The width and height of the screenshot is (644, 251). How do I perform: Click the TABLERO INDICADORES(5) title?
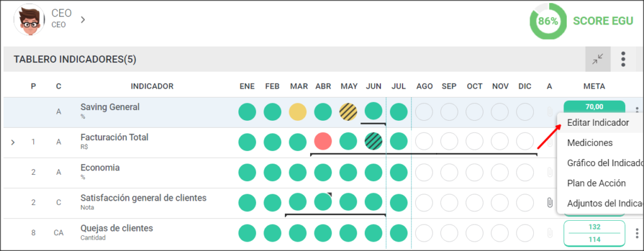click(x=75, y=60)
